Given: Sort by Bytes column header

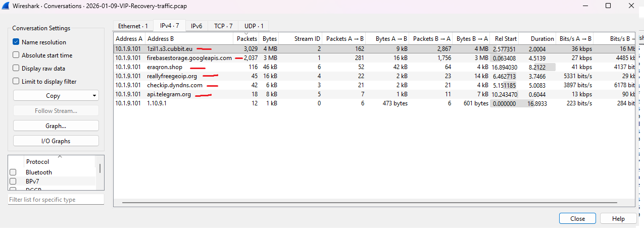Looking at the screenshot, I should [x=269, y=39].
